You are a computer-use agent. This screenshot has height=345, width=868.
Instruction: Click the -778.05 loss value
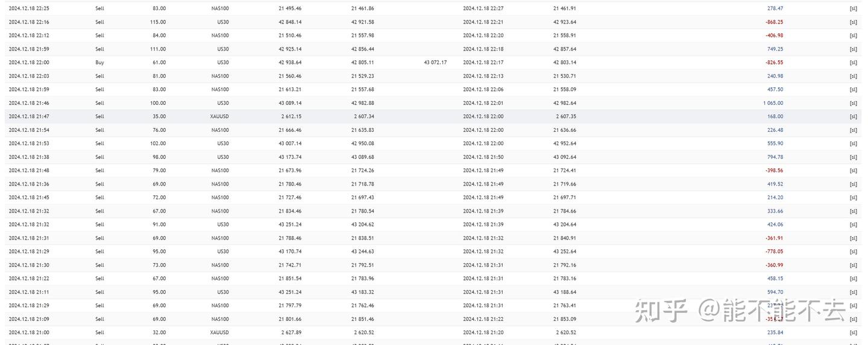pos(774,252)
